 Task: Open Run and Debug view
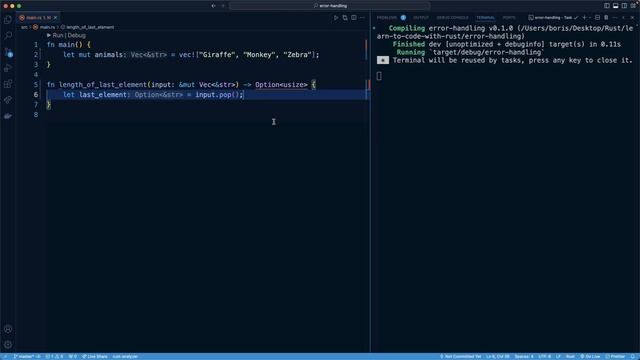coord(8,68)
